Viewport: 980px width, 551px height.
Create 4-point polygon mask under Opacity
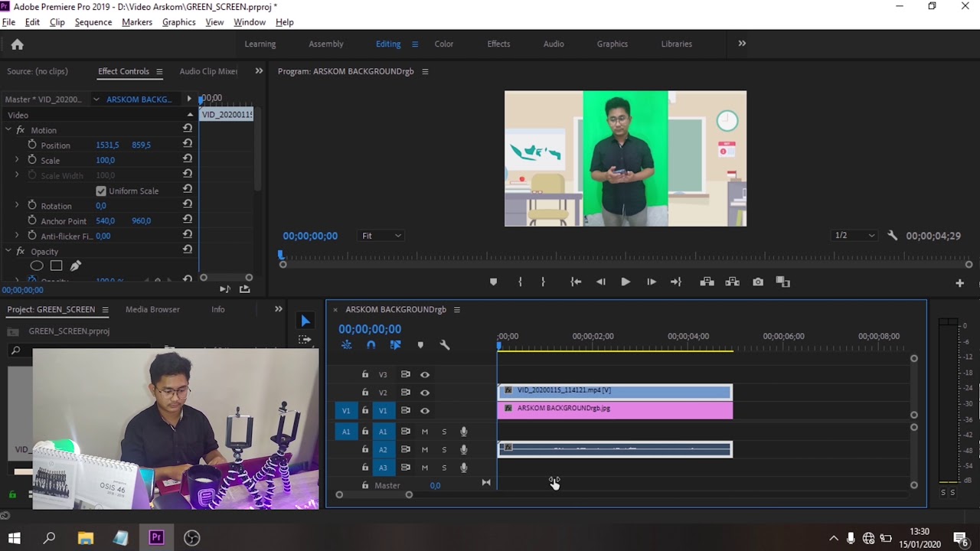coord(56,266)
